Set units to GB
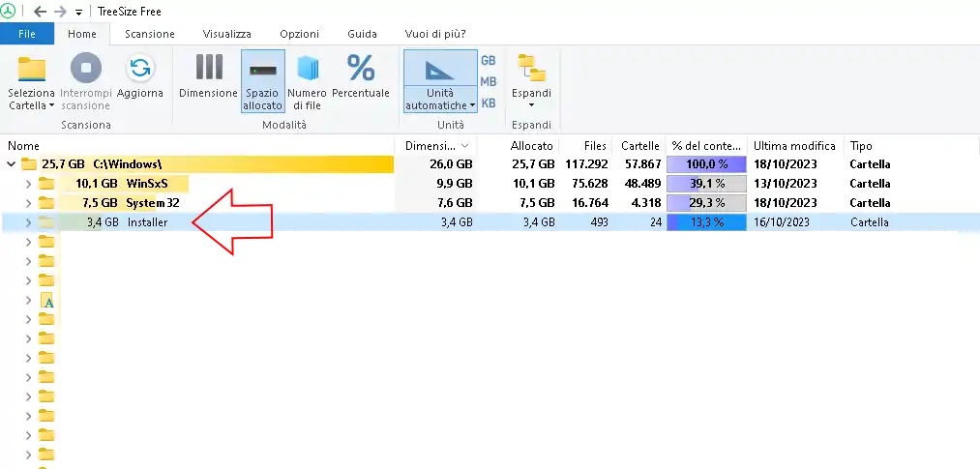This screenshot has width=980, height=469. [x=489, y=61]
